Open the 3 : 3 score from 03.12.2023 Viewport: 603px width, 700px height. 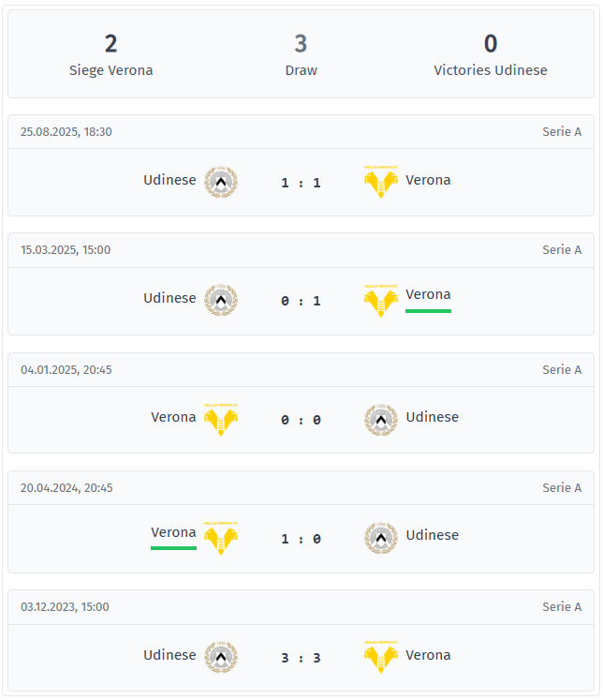click(x=301, y=657)
